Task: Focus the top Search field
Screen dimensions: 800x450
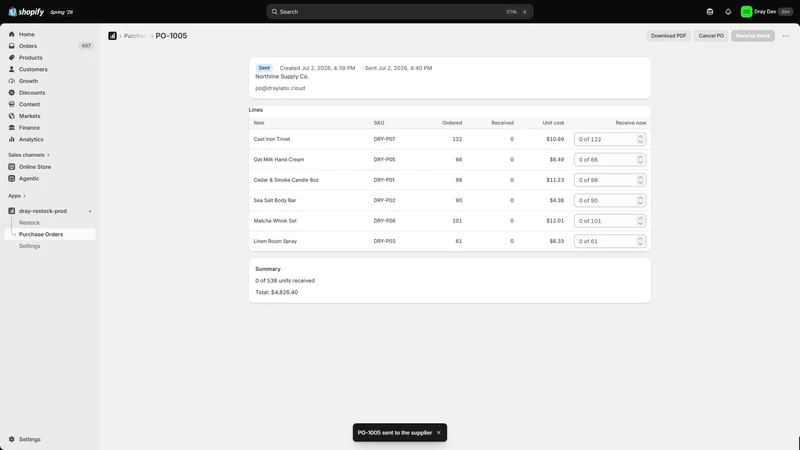Action: click(399, 12)
